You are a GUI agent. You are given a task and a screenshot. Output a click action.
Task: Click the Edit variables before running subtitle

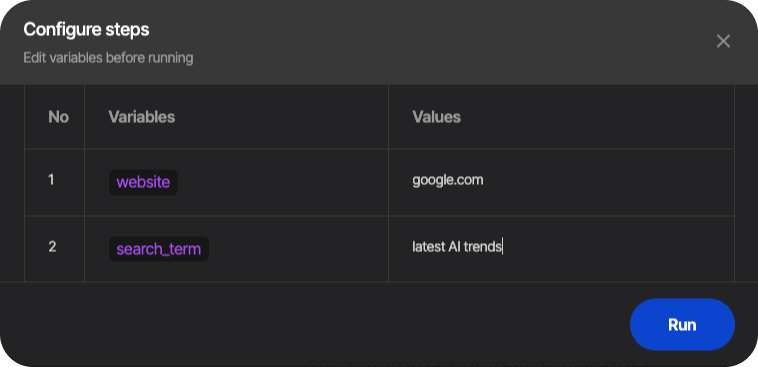(108, 58)
